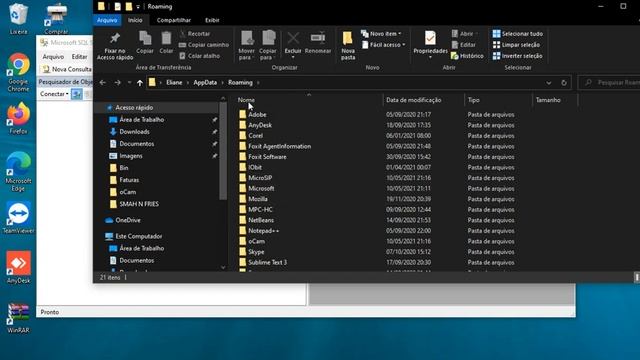
Task: Click Nova Consulta in SQL Server window
Action: pyautogui.click(x=67, y=69)
